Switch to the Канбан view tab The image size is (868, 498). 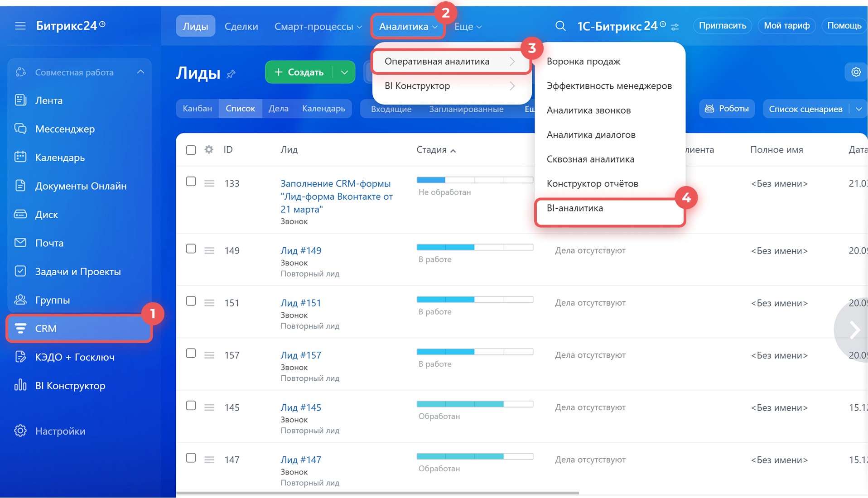pyautogui.click(x=197, y=109)
